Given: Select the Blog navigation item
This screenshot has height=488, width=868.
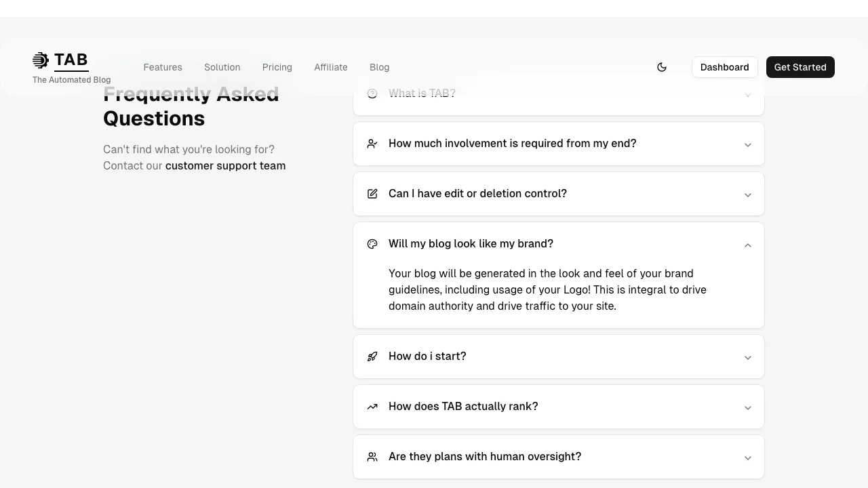Looking at the screenshot, I should tap(379, 67).
